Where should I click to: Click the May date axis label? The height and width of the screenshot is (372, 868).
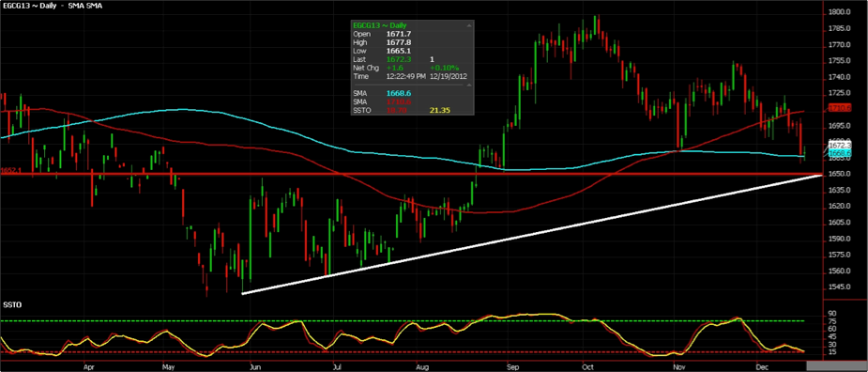pyautogui.click(x=169, y=366)
